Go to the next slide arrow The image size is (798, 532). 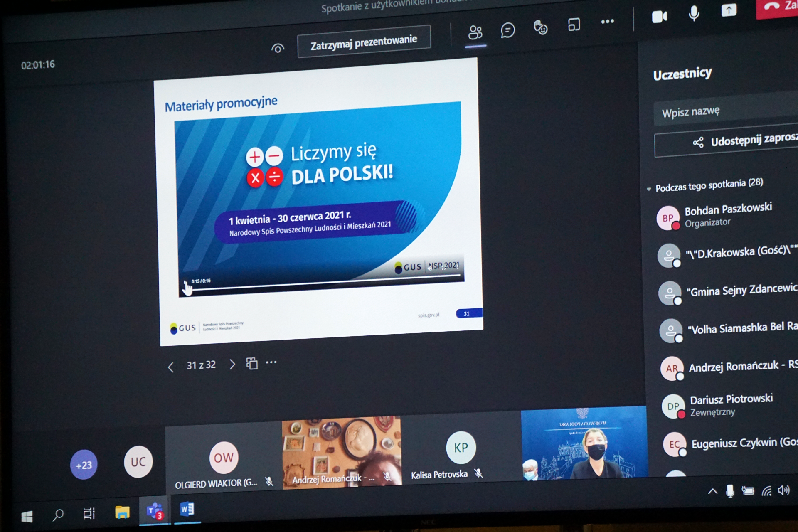click(232, 365)
